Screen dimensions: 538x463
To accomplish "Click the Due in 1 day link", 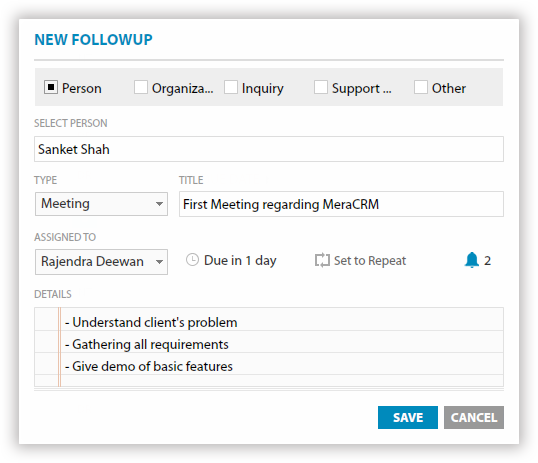I will pyautogui.click(x=240, y=261).
